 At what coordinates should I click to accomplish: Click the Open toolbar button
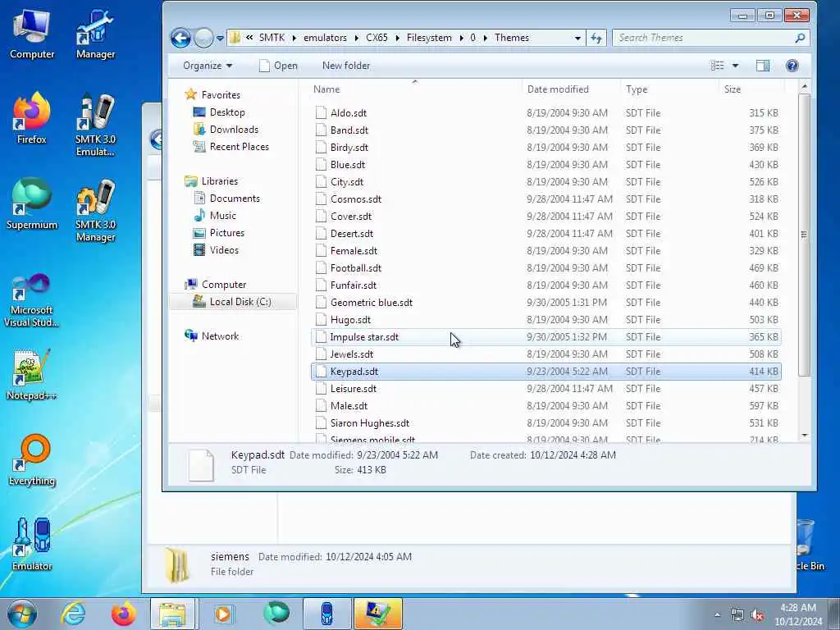point(278,66)
